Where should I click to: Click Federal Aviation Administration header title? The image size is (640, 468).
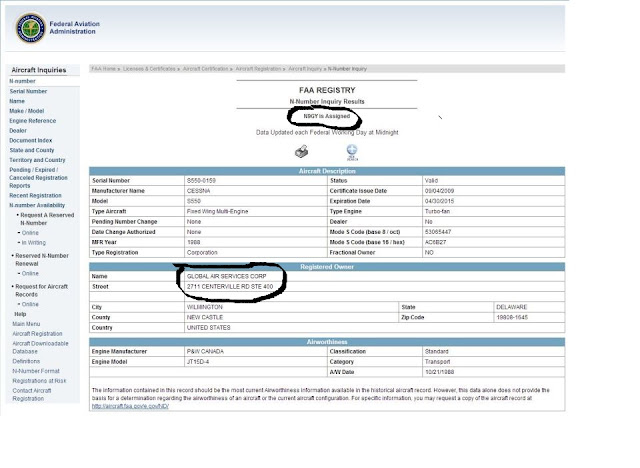coord(74,28)
